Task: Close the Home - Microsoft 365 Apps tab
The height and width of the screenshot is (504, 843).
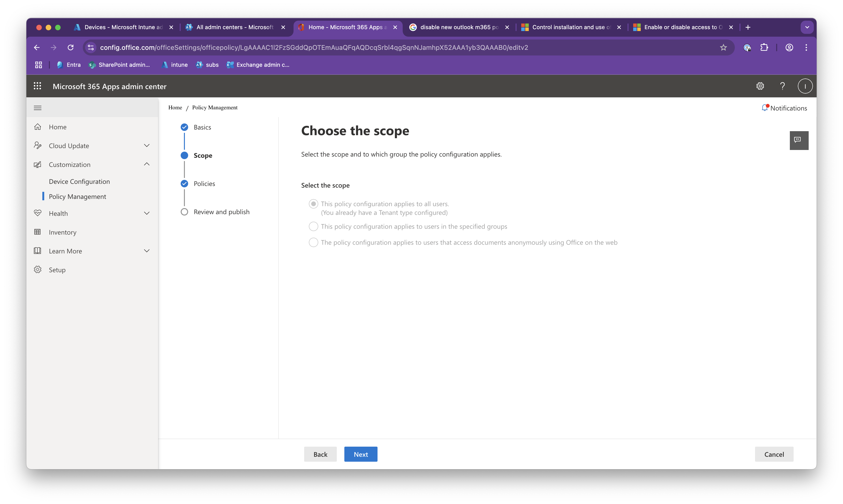Action: point(395,27)
